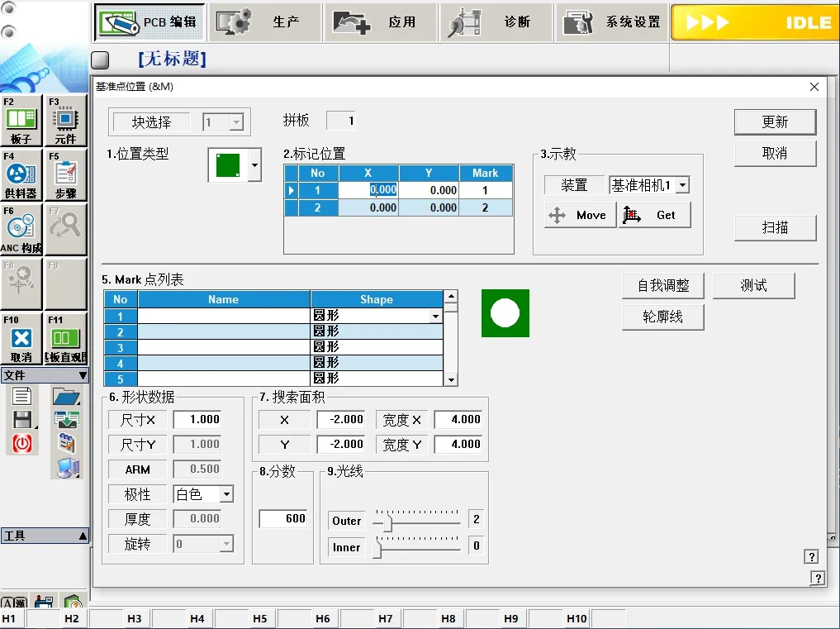Expand the 极性 白色 polarity dropdown
The width and height of the screenshot is (840, 629).
pos(226,494)
